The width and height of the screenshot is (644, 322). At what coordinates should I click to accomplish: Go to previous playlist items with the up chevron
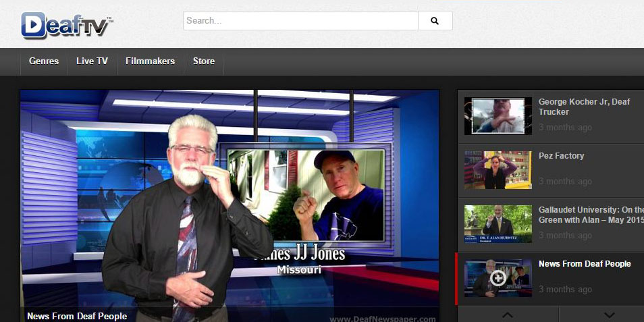click(508, 315)
